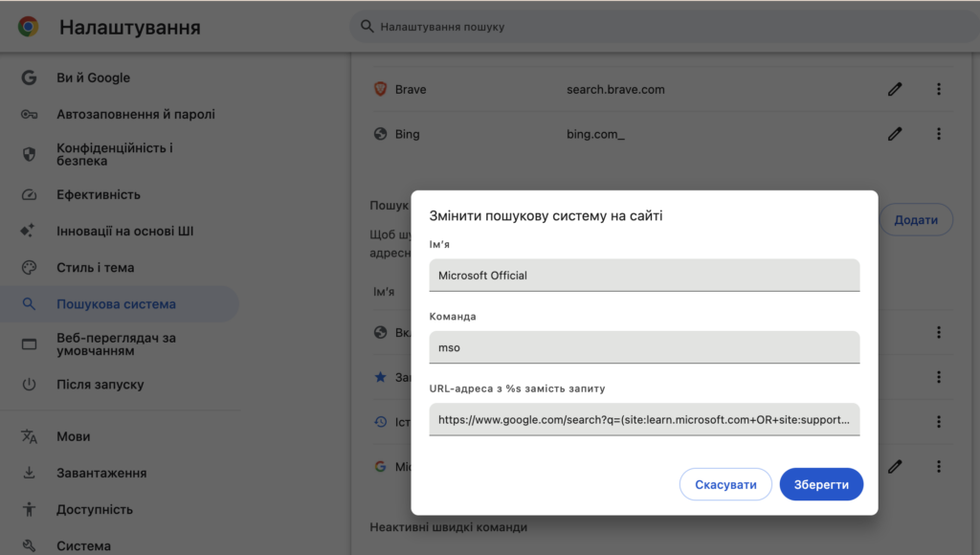Screen dimensions: 980x555
Task: Click the Google G icon in sidebar
Action: click(29, 78)
